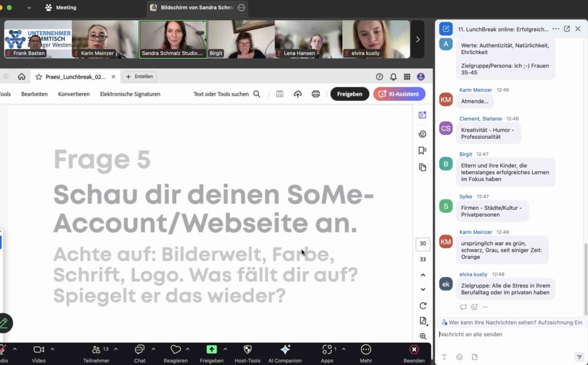Open Acrobat apps grid icon
This screenshot has height=365, width=588.
(407, 76)
